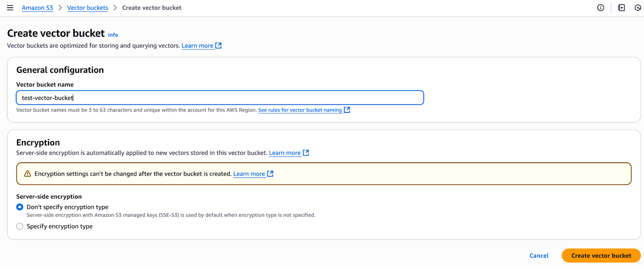Click external link icon beside Encryption Learn more

[x=306, y=153]
